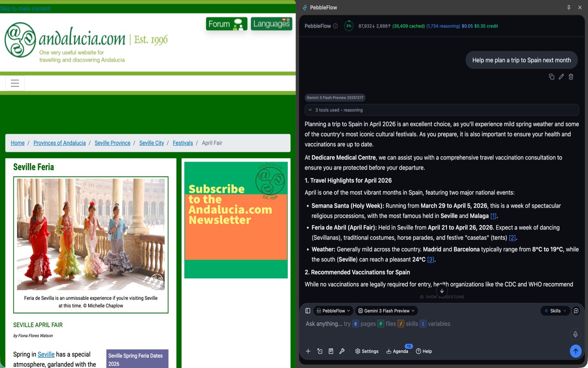Close the PebbleFlow panel
The image size is (588, 368).
[x=580, y=7]
